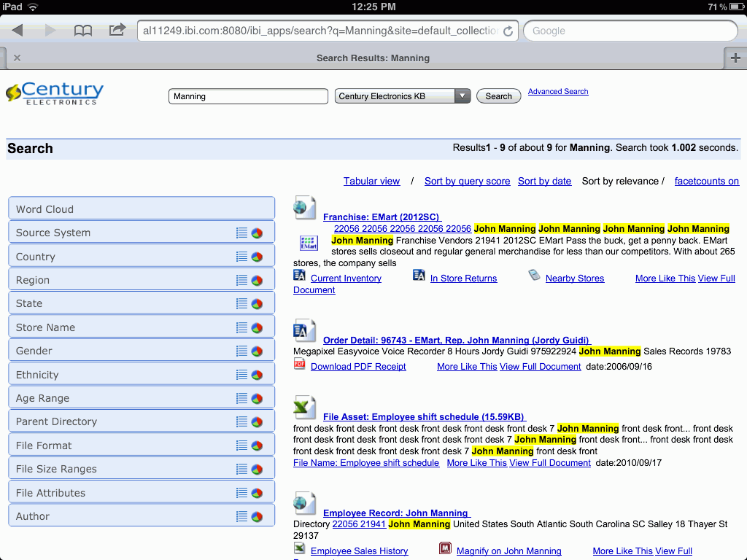
Task: Open a new tab with plus button
Action: 735,58
